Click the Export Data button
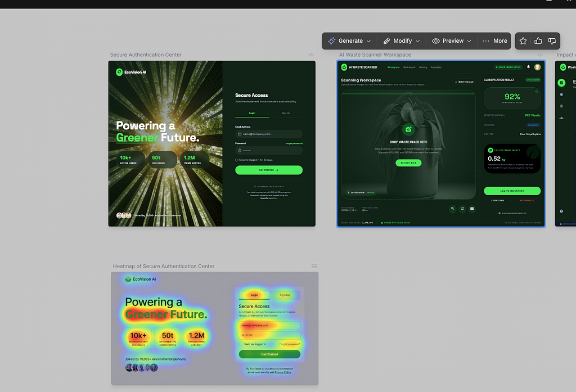 tap(498, 201)
